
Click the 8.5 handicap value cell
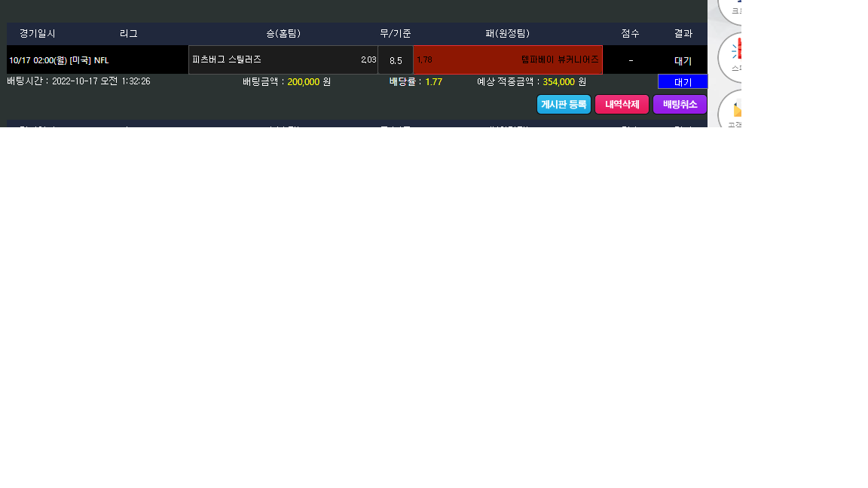396,60
